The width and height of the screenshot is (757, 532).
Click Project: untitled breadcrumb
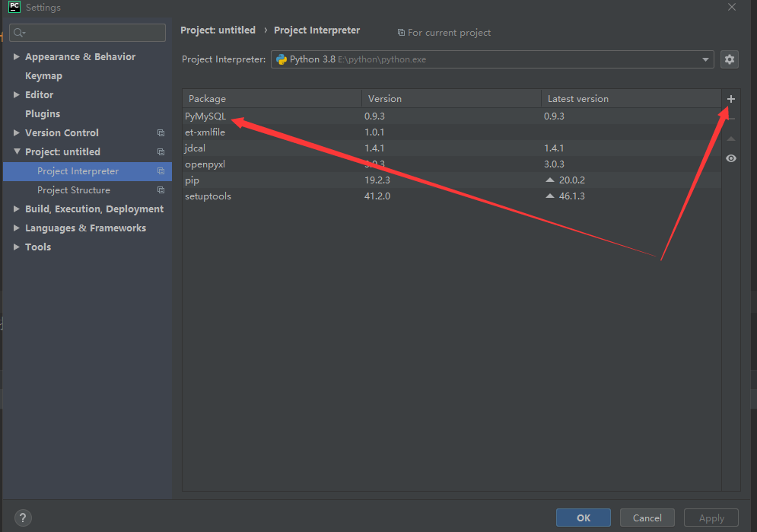point(218,30)
